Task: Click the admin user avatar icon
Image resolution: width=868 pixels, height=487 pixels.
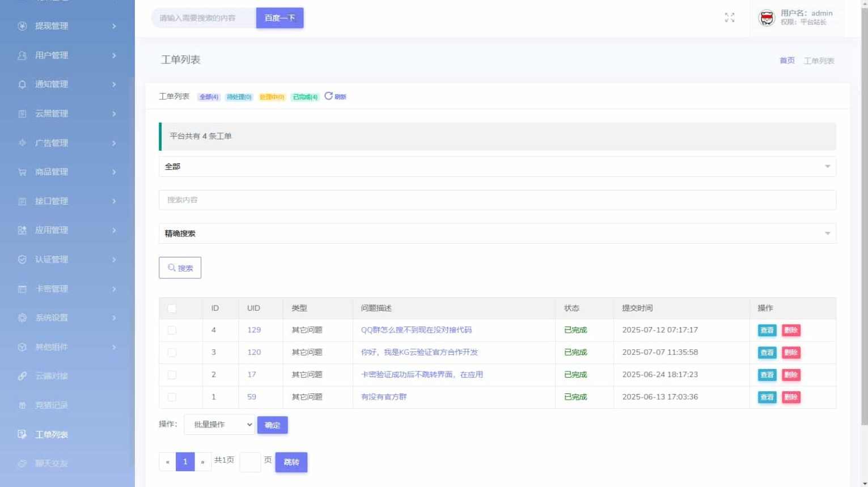Action: click(x=767, y=18)
